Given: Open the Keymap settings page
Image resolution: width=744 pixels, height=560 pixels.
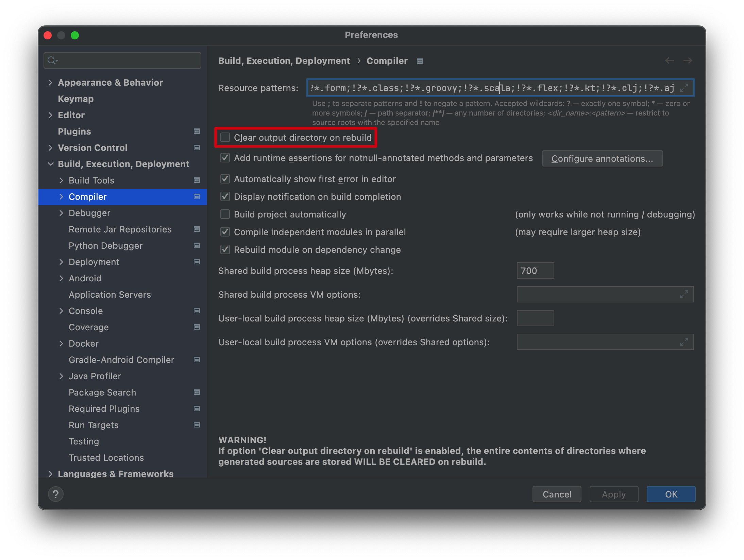Looking at the screenshot, I should 75,99.
